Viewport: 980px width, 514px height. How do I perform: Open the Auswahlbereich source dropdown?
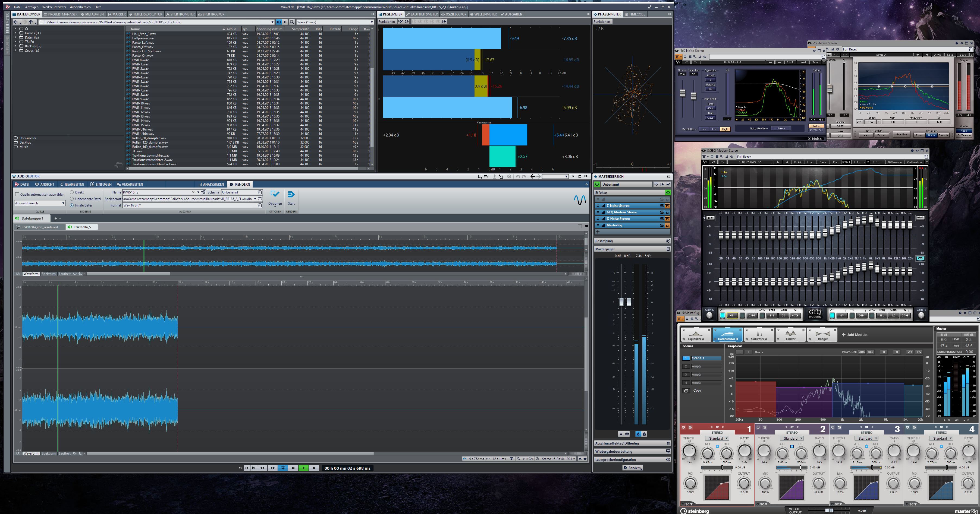point(63,203)
